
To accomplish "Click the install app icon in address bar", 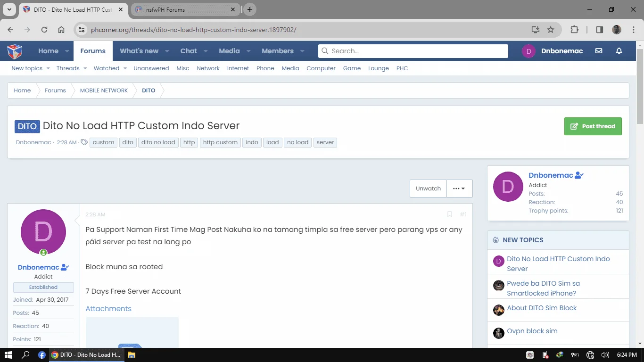I will (535, 30).
